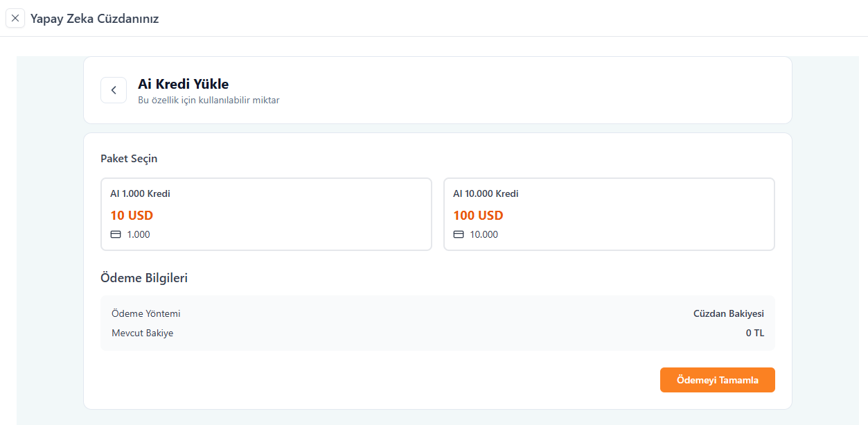Click the subtitle Bu özellik için kullanılabilir miktar
Screen dimensions: 868x425
(x=209, y=100)
